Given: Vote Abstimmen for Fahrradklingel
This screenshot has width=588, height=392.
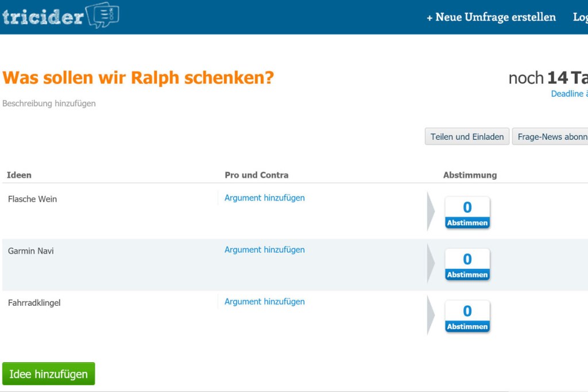Looking at the screenshot, I should (467, 326).
